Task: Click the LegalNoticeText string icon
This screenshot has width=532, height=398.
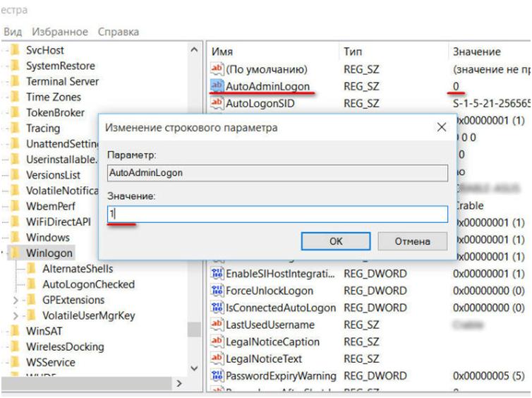Action: [217, 358]
